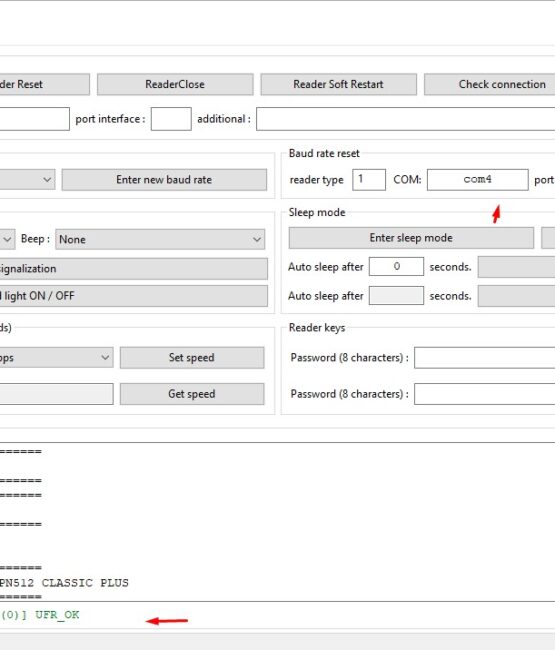Click the ReaderClose button
555x650 pixels.
pos(175,85)
